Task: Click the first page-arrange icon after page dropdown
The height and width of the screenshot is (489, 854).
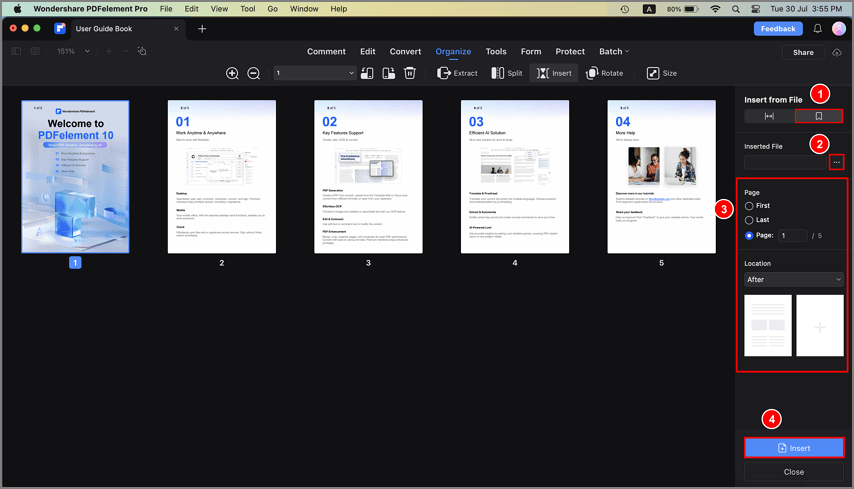Action: [x=367, y=73]
